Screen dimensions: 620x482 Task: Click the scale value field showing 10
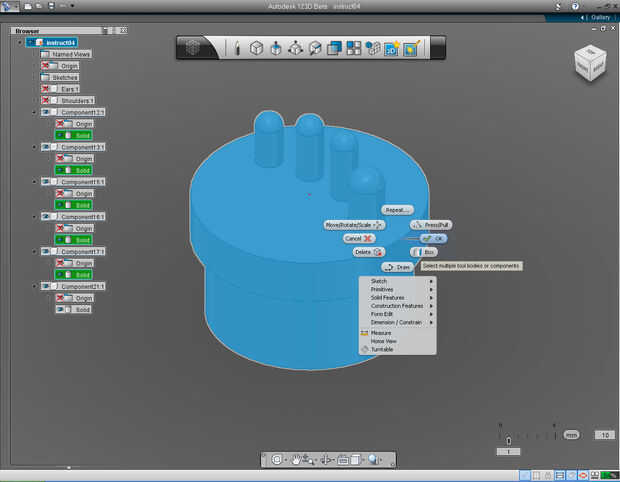click(x=605, y=435)
